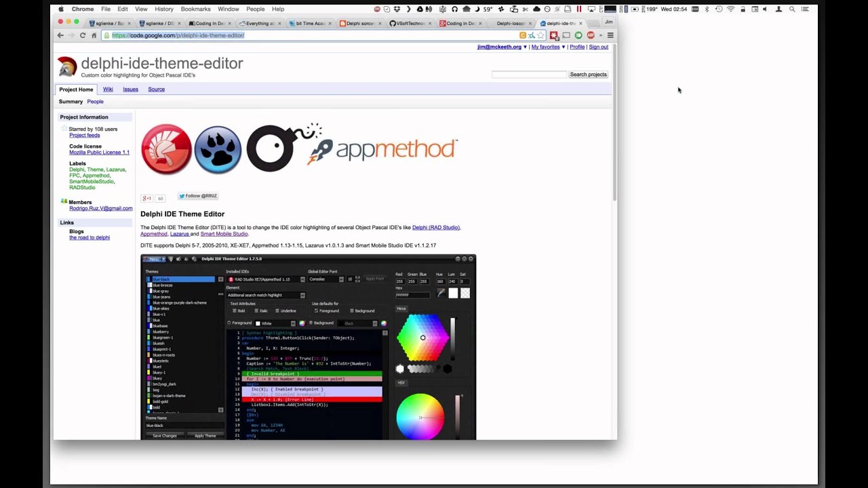The image size is (868, 488).
Task: Click the hexagonal color picker in screenshot
Action: [x=422, y=338]
